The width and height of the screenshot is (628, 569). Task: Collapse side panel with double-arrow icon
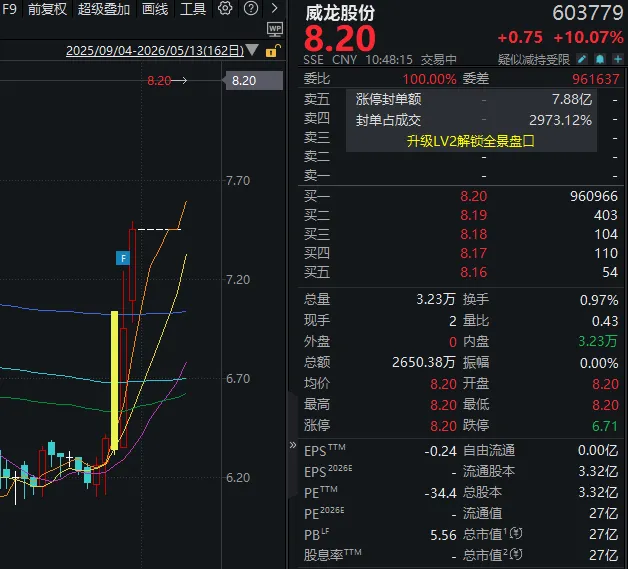[x=293, y=445]
